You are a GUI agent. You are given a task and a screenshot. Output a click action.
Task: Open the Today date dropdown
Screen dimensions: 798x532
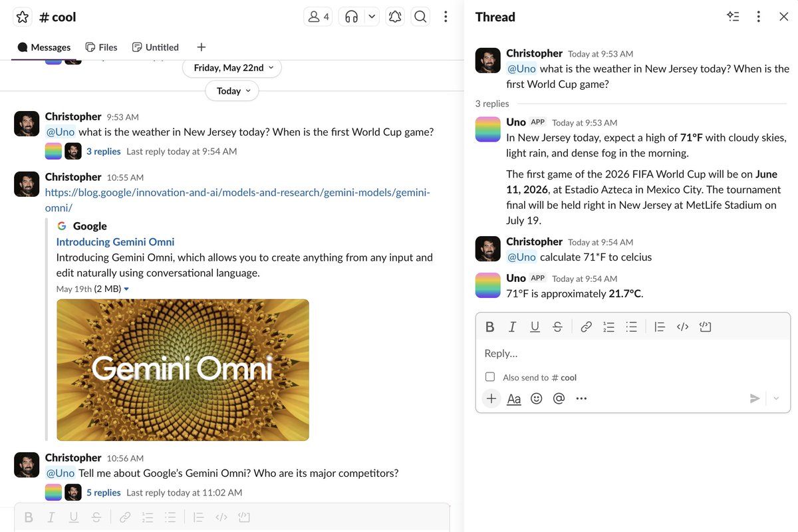[232, 91]
